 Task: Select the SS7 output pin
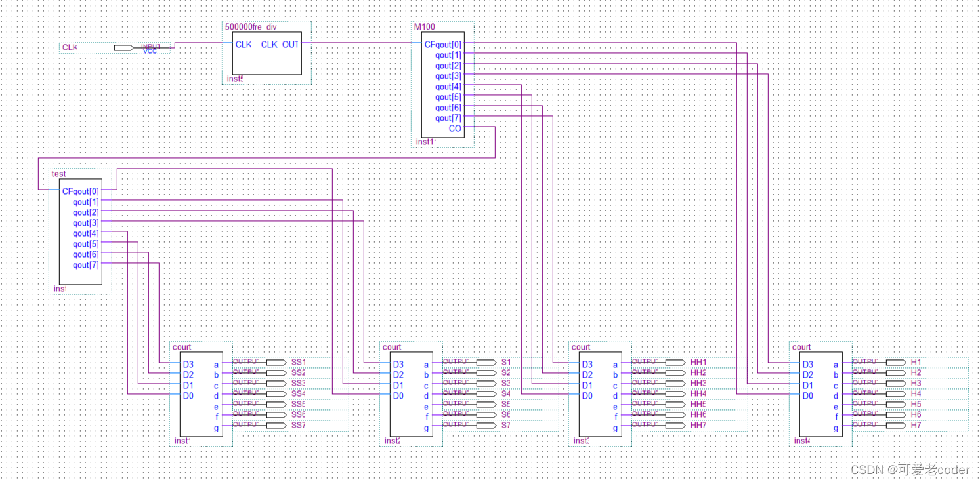[x=276, y=425]
